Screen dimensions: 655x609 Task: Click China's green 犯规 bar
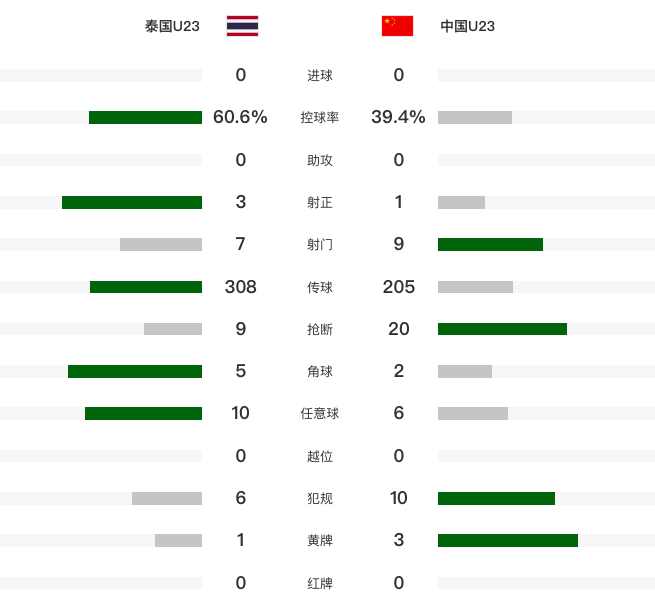coord(496,498)
